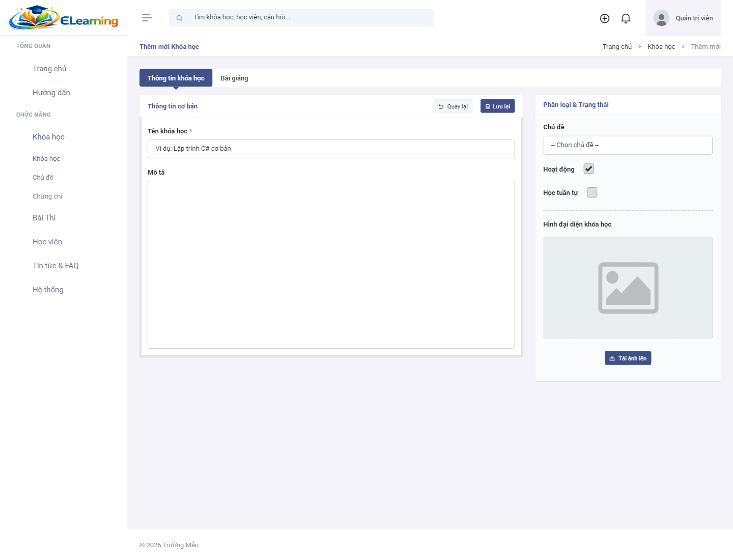The height and width of the screenshot is (560, 733).
Task: Expand the Học viên sidebar menu
Action: (47, 242)
